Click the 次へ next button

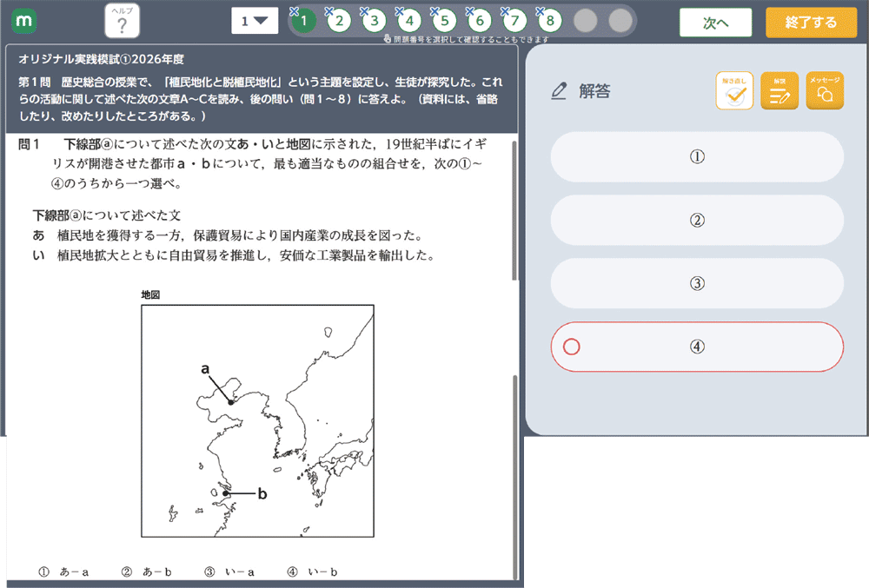pyautogui.click(x=715, y=22)
